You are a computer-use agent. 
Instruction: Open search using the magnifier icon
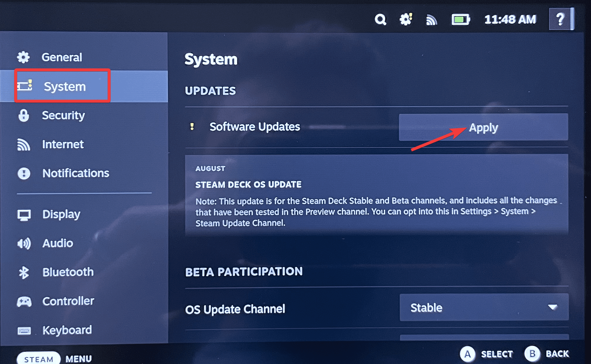pos(380,20)
